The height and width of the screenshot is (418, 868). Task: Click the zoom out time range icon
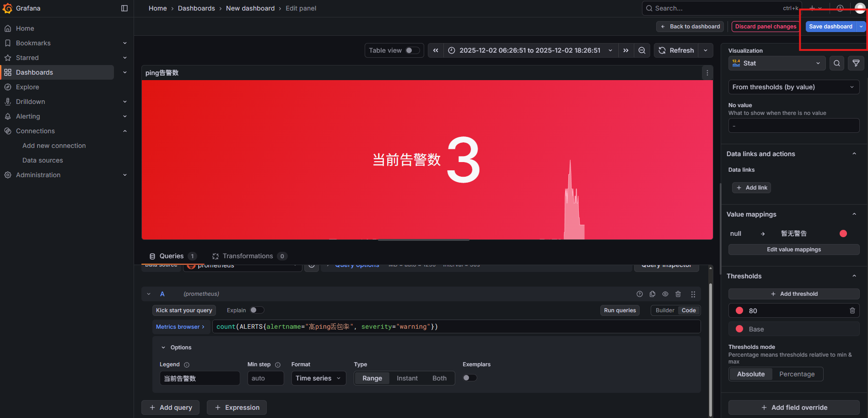642,50
